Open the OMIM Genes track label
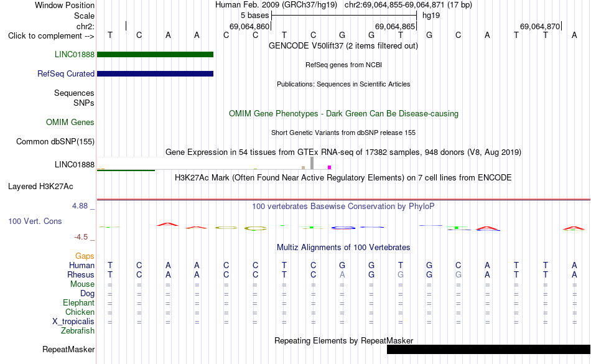The height and width of the screenshot is (364, 591). click(70, 122)
